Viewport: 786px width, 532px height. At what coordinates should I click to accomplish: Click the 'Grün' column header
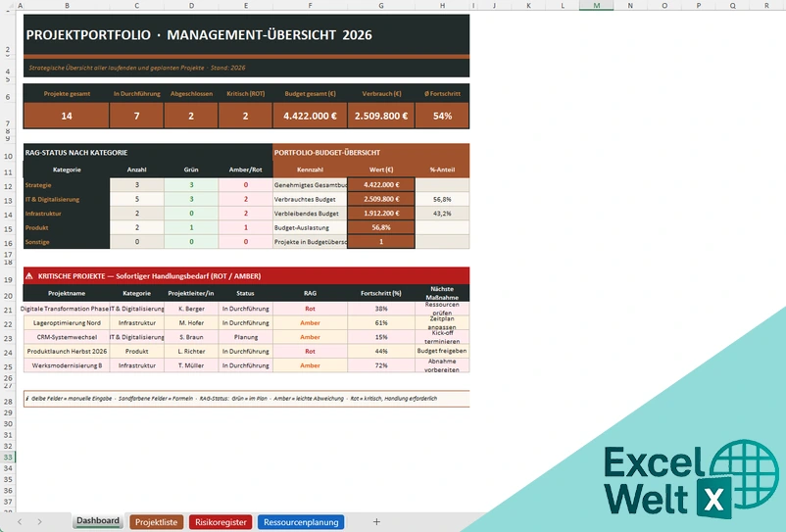click(x=191, y=169)
